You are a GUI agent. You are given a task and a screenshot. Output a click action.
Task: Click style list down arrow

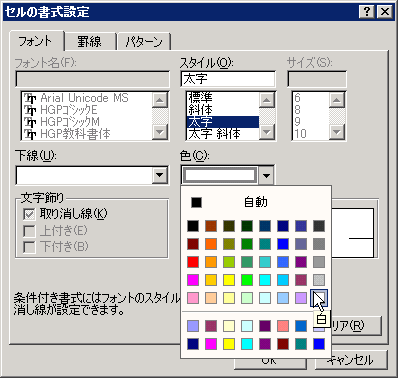pyautogui.click(x=267, y=132)
